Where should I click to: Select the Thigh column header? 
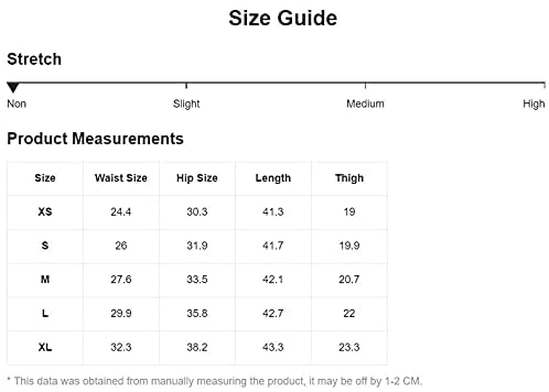349,178
